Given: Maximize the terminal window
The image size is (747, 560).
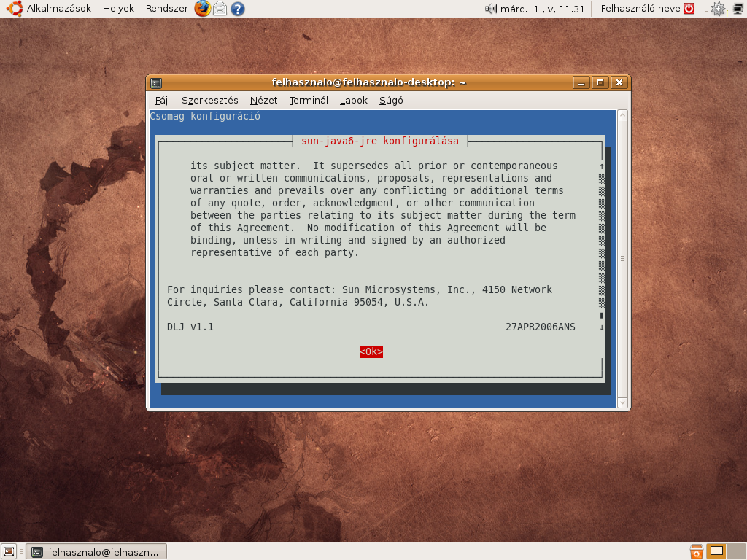Looking at the screenshot, I should tap(600, 83).
